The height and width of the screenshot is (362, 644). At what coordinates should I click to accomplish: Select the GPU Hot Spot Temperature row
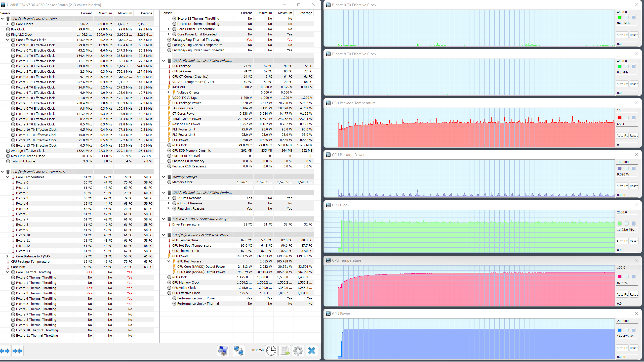(x=192, y=245)
